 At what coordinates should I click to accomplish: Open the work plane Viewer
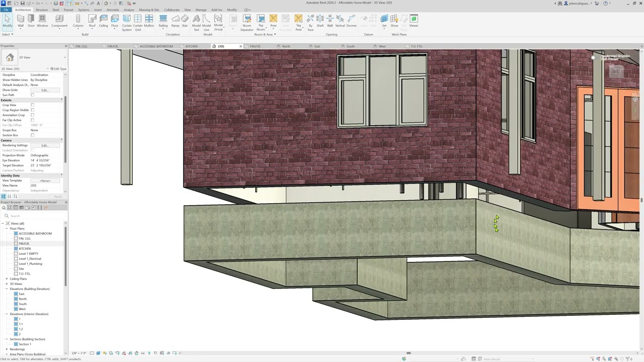point(414,21)
